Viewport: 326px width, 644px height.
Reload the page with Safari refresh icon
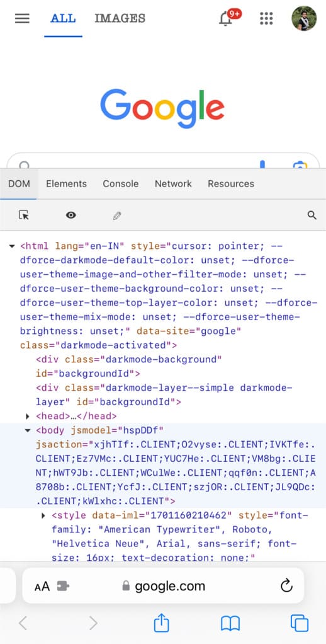(286, 585)
